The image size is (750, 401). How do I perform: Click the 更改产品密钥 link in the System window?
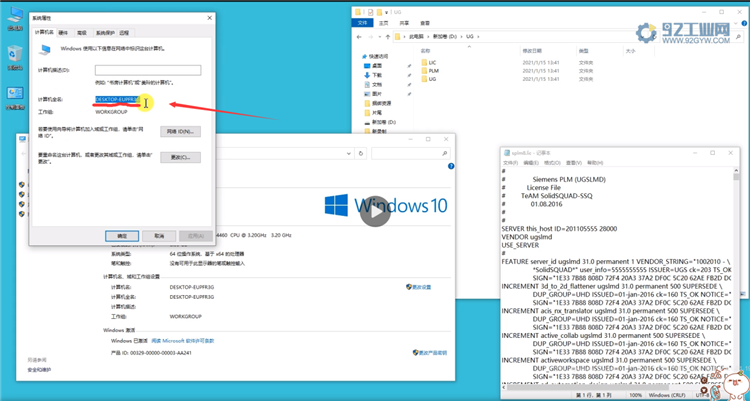429,353
